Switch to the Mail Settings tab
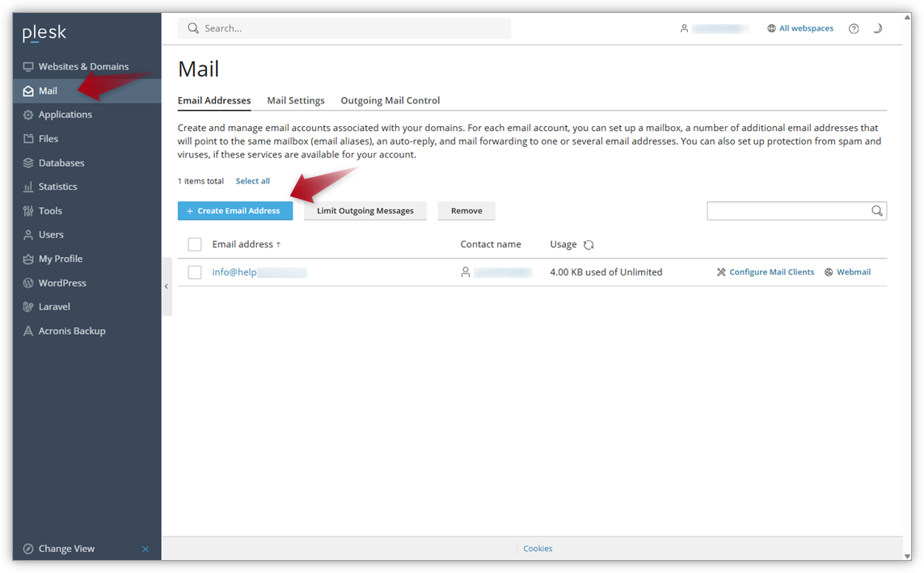Image resolution: width=924 pixels, height=573 pixels. [x=296, y=100]
